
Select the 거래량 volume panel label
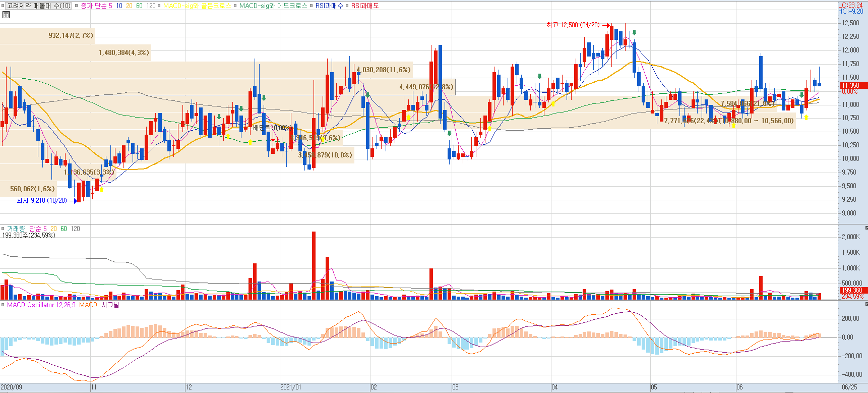(17, 229)
